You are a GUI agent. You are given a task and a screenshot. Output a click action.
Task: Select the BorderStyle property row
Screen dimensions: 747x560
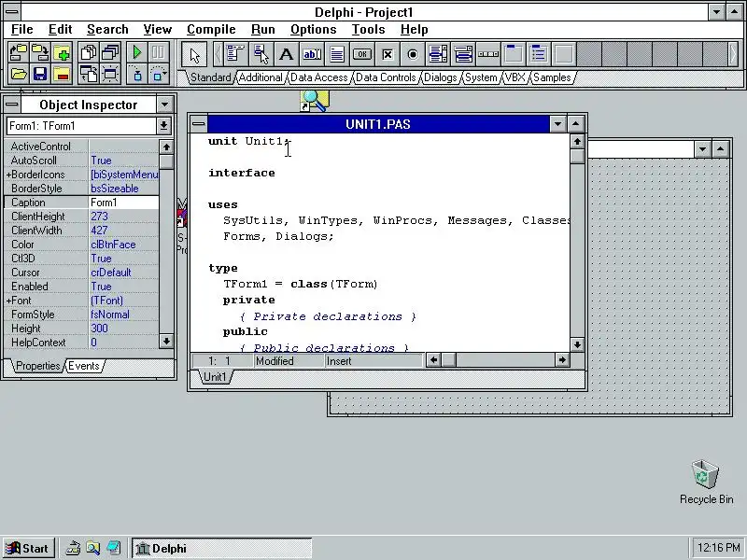point(81,189)
